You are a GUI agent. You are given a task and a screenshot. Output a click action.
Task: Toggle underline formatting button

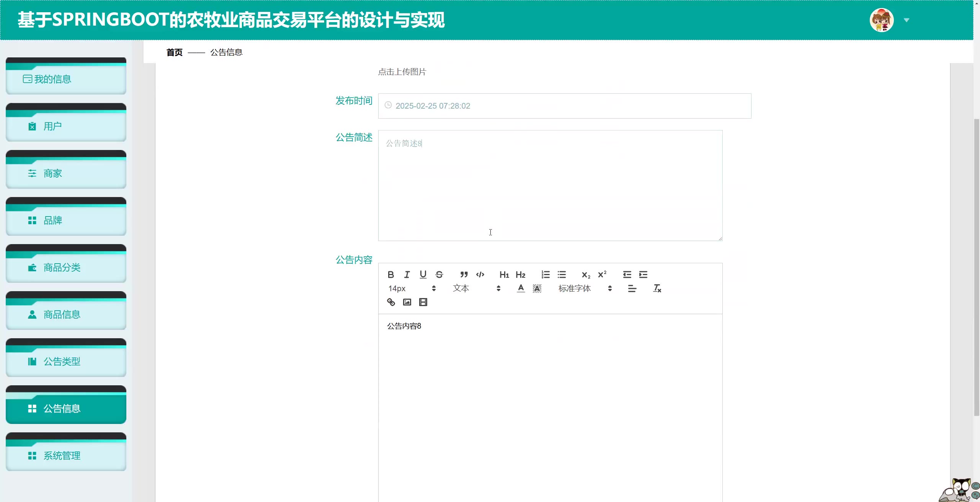423,274
